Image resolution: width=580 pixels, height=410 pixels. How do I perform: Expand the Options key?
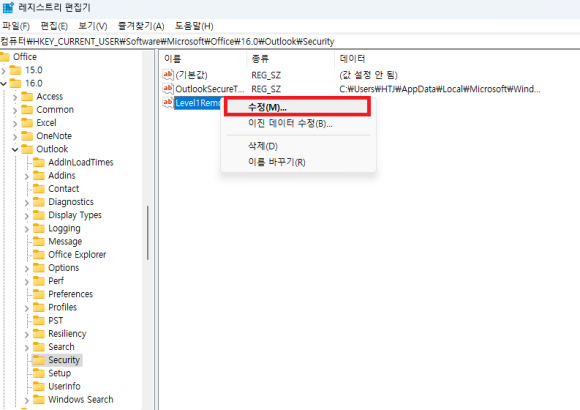(27, 269)
